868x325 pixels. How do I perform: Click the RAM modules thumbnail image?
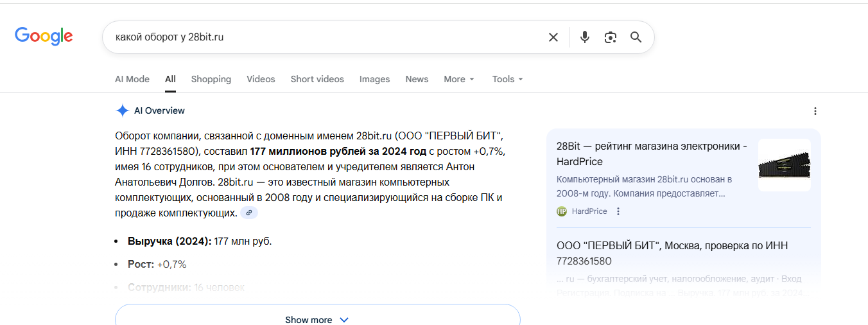click(x=785, y=165)
